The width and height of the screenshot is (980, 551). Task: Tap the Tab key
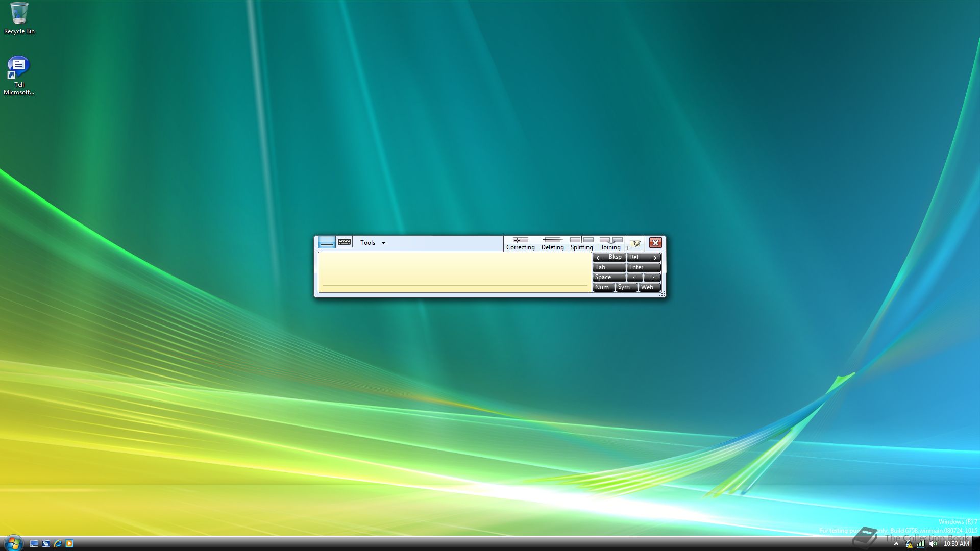click(609, 267)
